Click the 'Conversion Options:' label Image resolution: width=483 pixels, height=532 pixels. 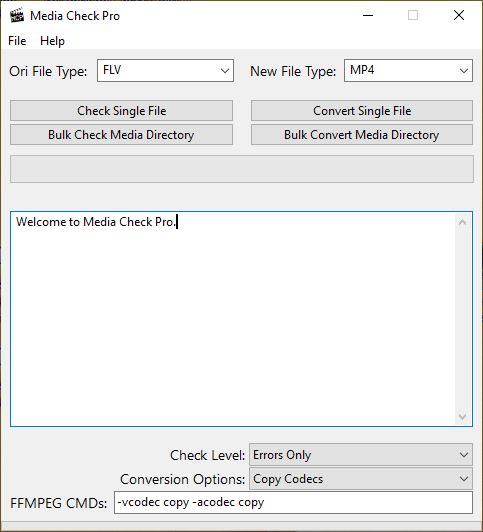tap(182, 479)
